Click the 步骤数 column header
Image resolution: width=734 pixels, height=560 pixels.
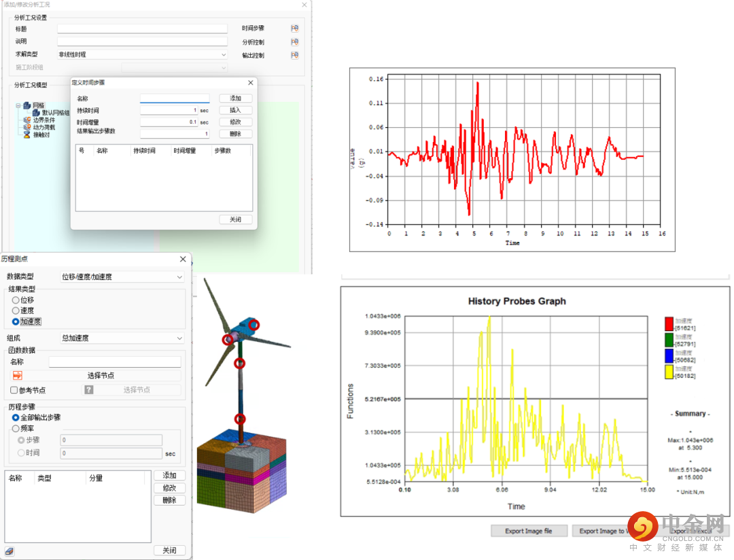pos(223,151)
